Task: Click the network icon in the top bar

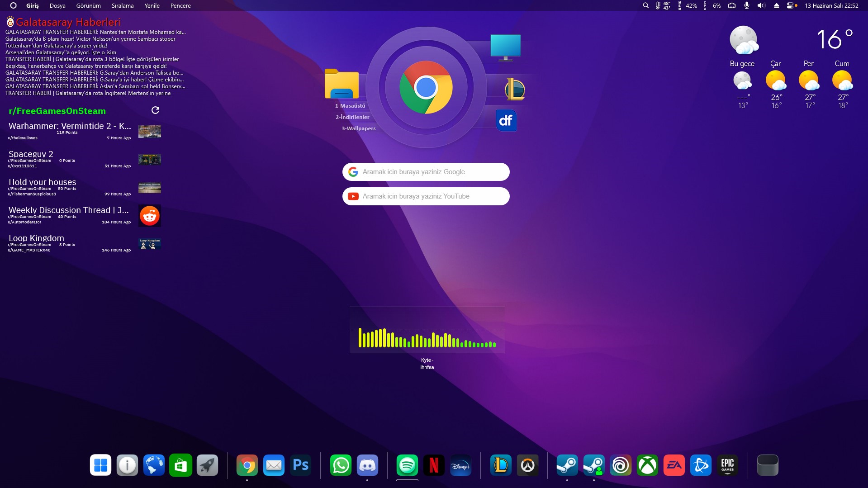Action: point(732,5)
